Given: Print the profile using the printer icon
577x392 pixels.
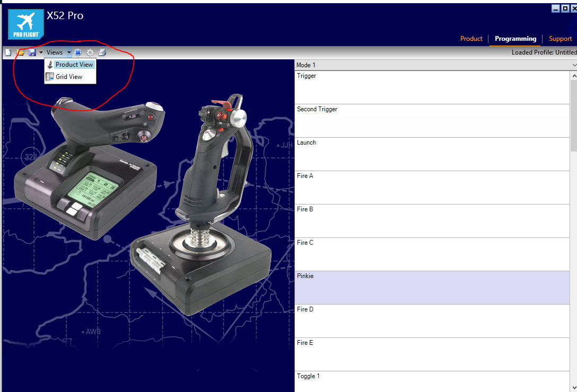Looking at the screenshot, I should click(x=102, y=52).
